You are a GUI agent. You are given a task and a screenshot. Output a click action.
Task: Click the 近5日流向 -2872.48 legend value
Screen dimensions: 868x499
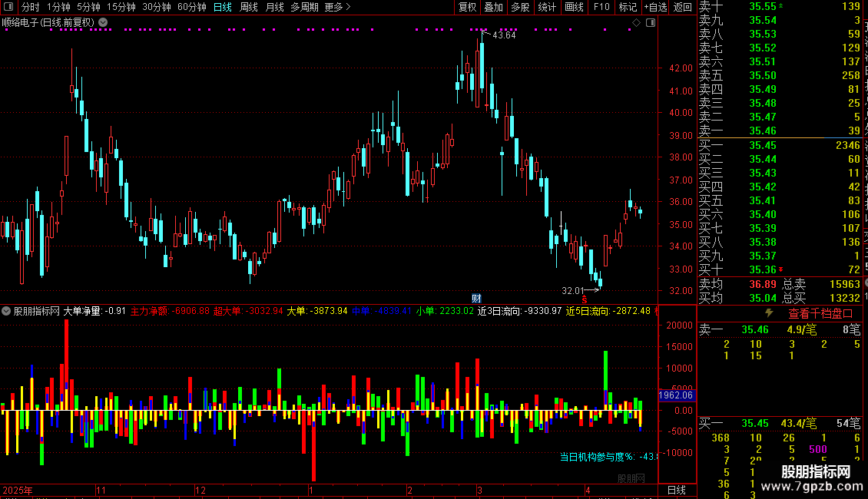coord(608,311)
